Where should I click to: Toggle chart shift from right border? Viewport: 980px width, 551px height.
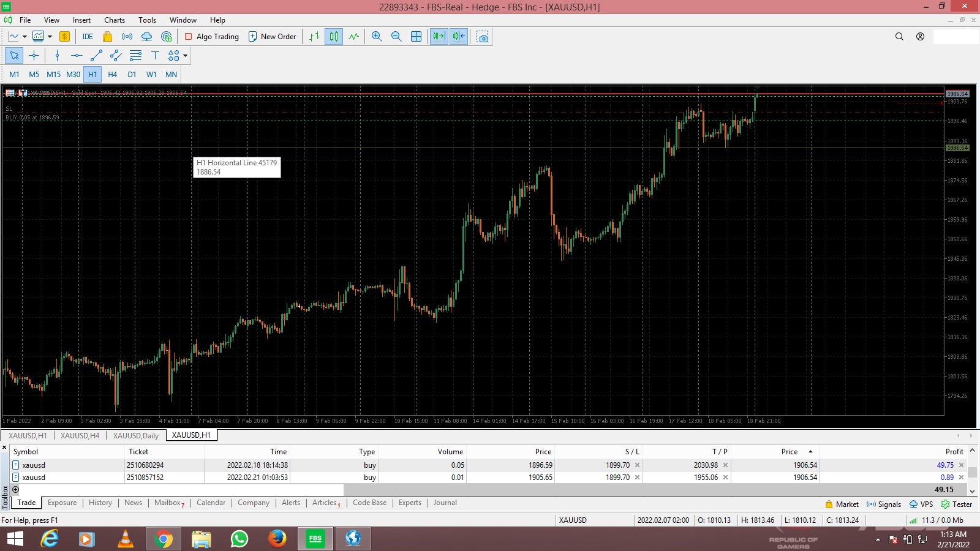459,37
